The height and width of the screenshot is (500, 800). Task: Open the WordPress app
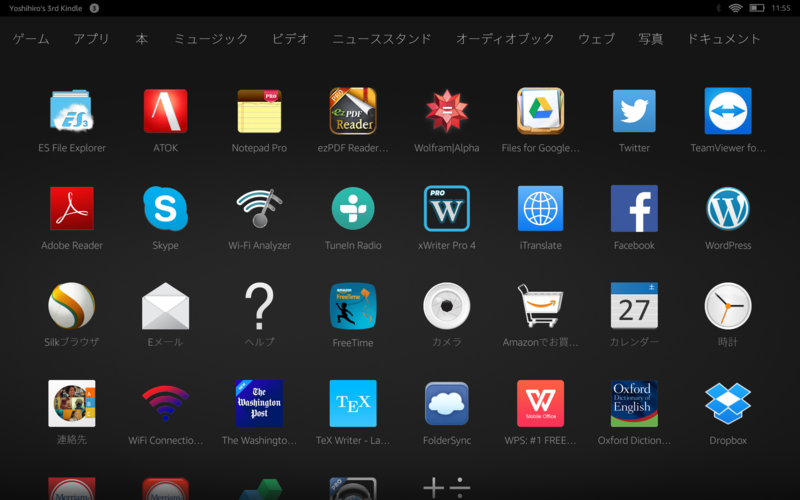728,208
